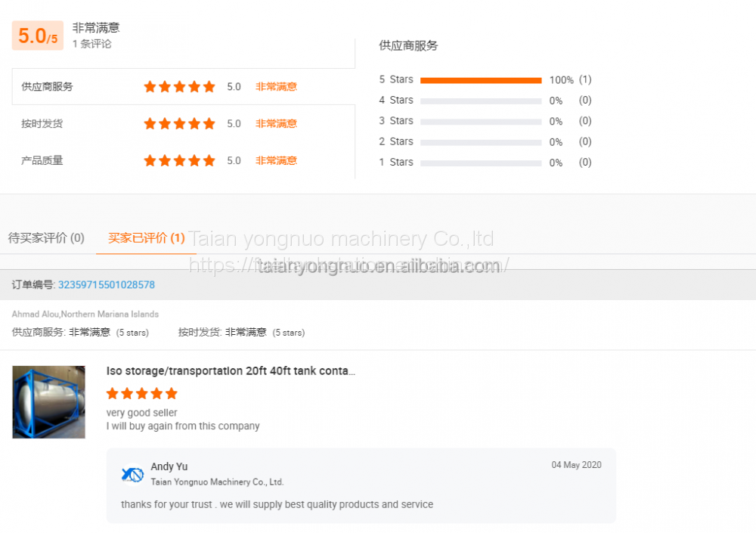Click the 5 Stars rating bar
This screenshot has height=533, width=756.
pyautogui.click(x=481, y=80)
